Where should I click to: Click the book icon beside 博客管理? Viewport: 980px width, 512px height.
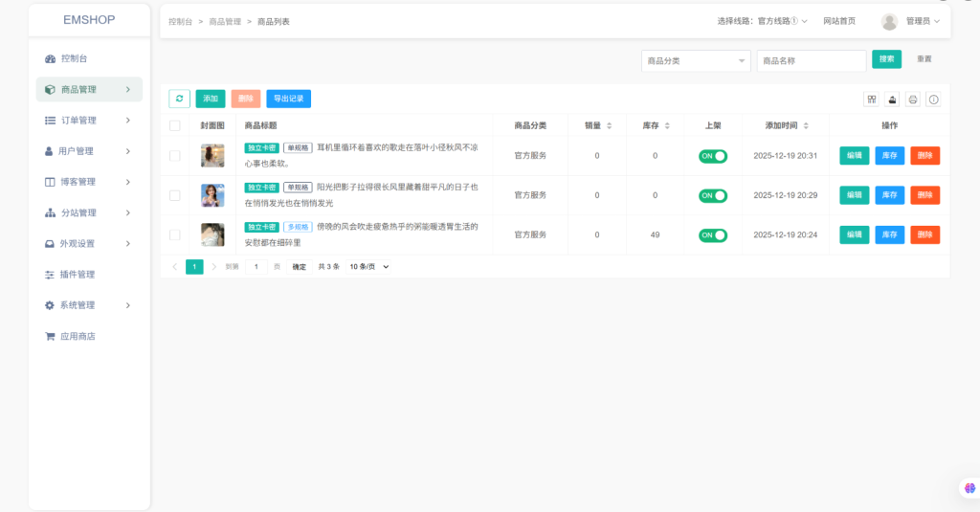pyautogui.click(x=50, y=182)
